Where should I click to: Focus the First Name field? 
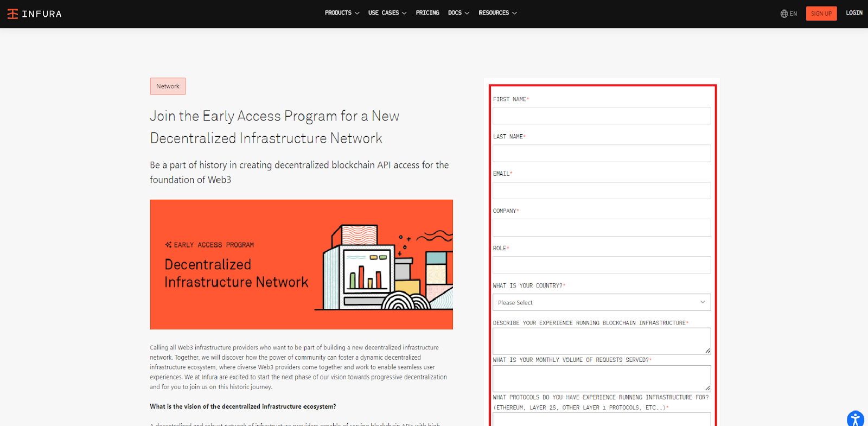tap(602, 116)
